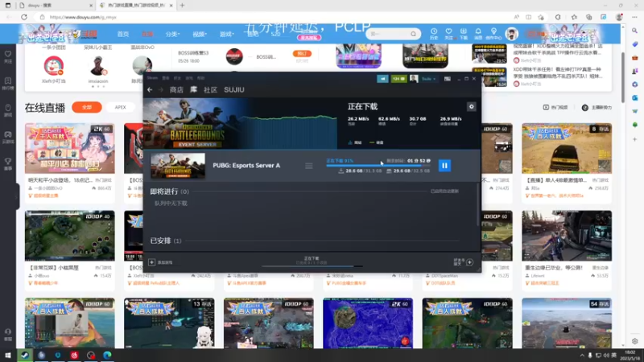This screenshot has height=362, width=644.
Task: Open the 查看 menu in Steam
Action: 166,78
